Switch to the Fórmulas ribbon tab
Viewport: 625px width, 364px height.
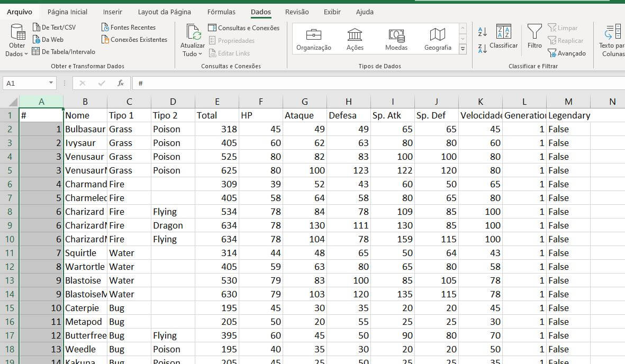(221, 11)
